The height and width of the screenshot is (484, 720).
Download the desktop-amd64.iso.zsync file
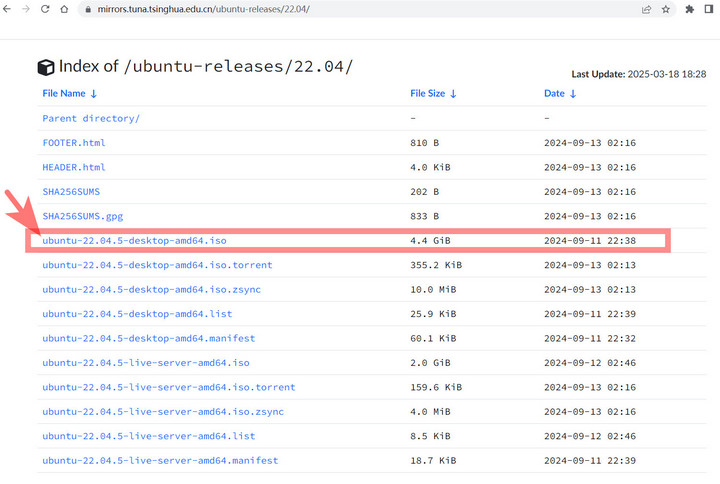152,289
